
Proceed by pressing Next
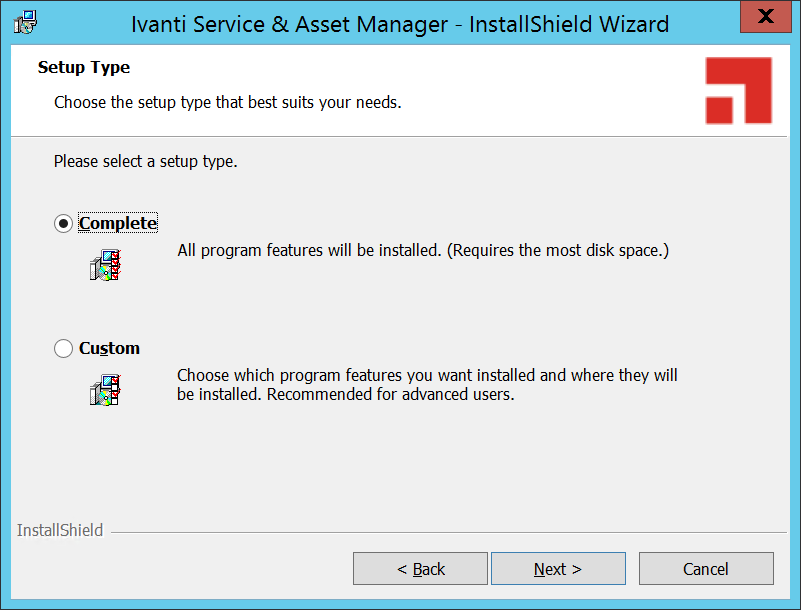click(x=558, y=569)
